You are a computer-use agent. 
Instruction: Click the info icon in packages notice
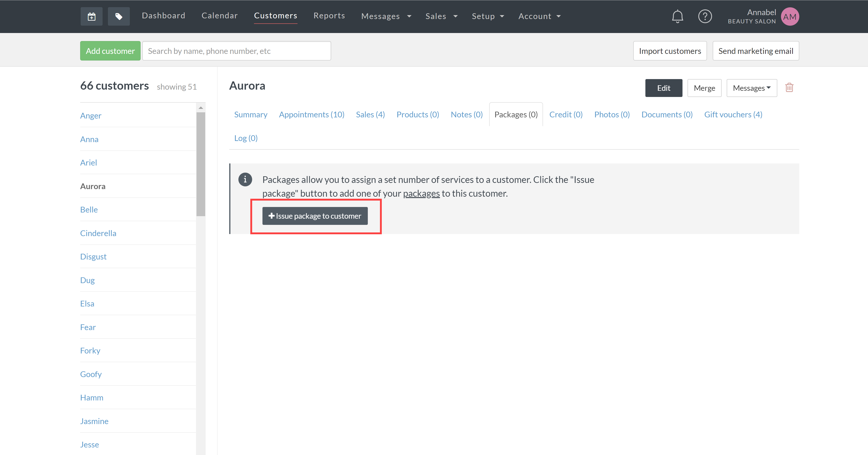(x=245, y=179)
